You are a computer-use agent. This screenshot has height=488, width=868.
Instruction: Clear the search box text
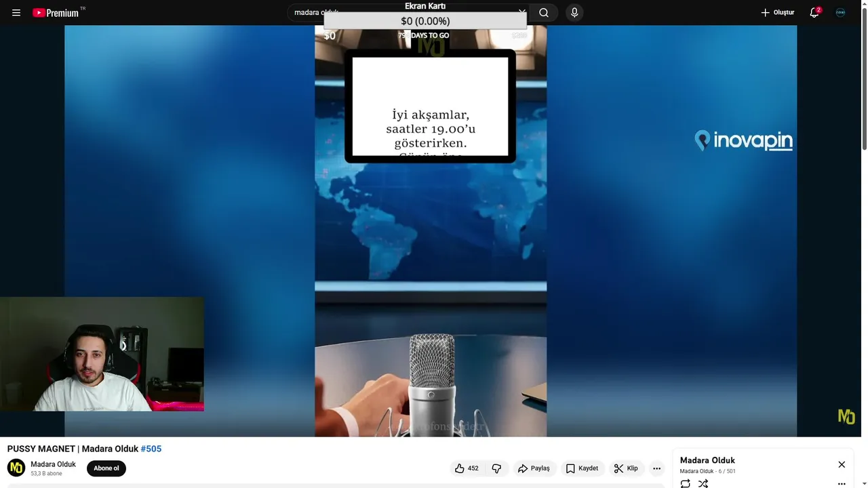521,12
